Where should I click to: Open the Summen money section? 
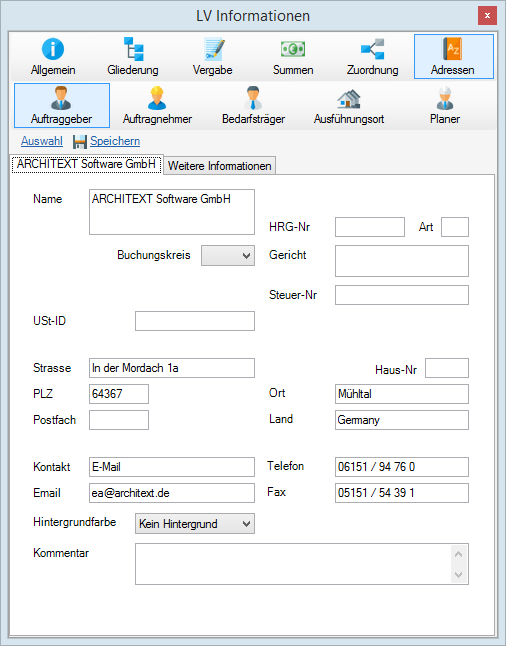(293, 57)
